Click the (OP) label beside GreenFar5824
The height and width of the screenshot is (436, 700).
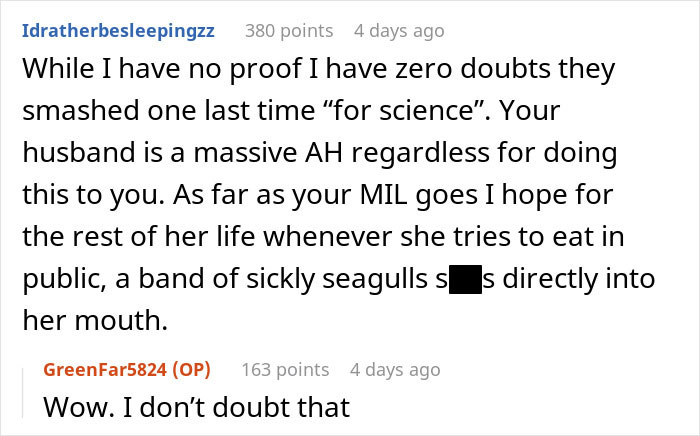[191, 369]
